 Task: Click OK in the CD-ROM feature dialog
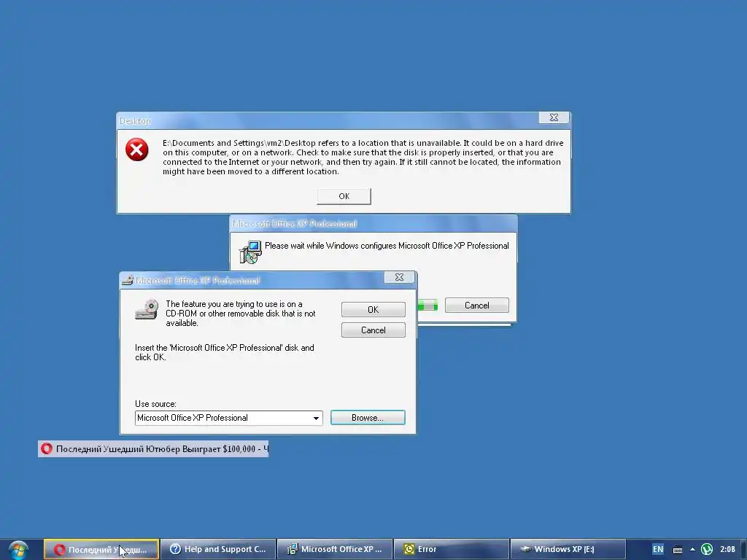(x=373, y=309)
